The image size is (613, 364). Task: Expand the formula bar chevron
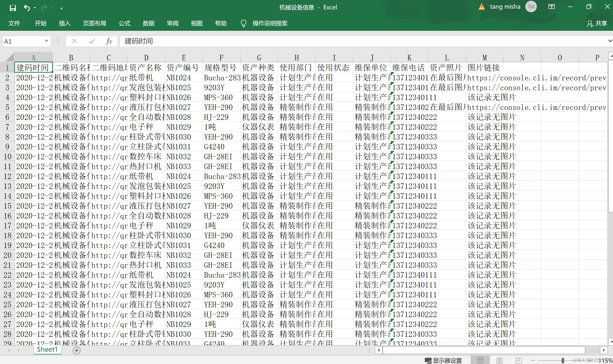[610, 41]
